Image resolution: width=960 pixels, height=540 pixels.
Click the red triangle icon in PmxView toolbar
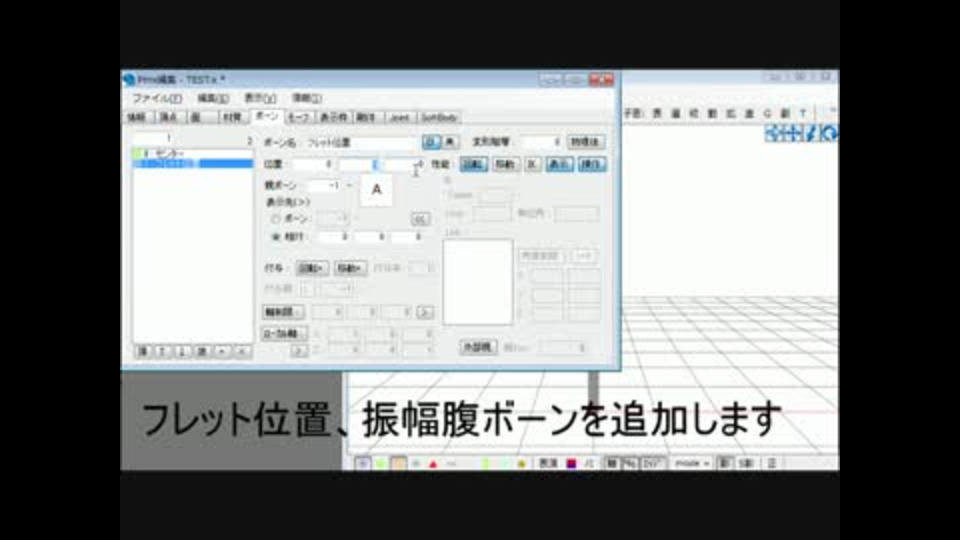(x=433, y=465)
